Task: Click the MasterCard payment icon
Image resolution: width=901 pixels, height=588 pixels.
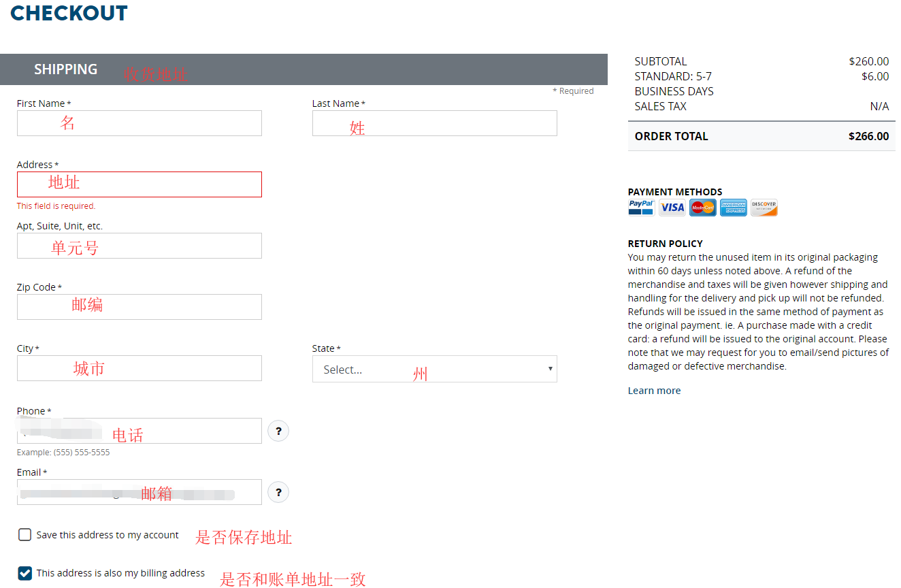Action: (702, 208)
